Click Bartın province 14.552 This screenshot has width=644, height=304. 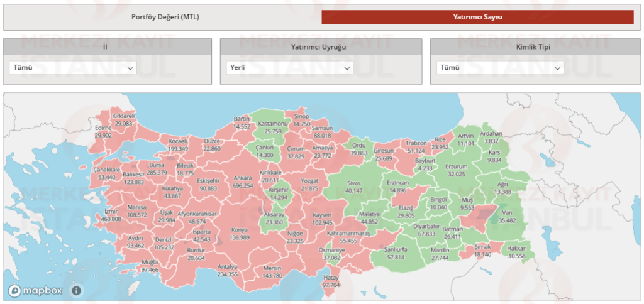[x=241, y=122]
